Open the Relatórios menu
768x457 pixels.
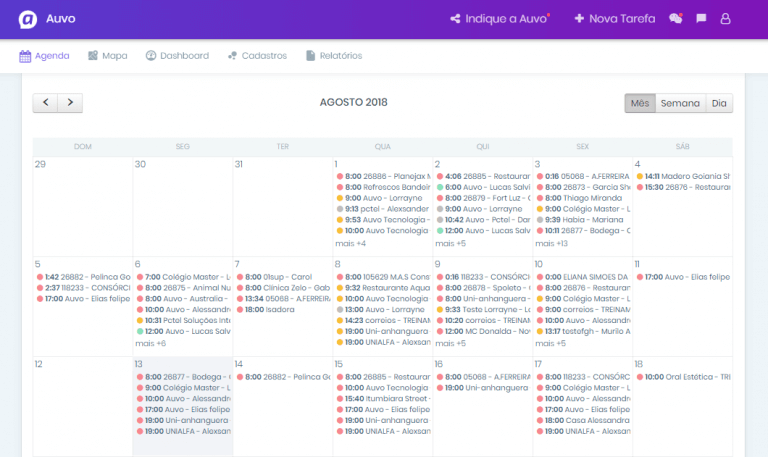tap(334, 56)
